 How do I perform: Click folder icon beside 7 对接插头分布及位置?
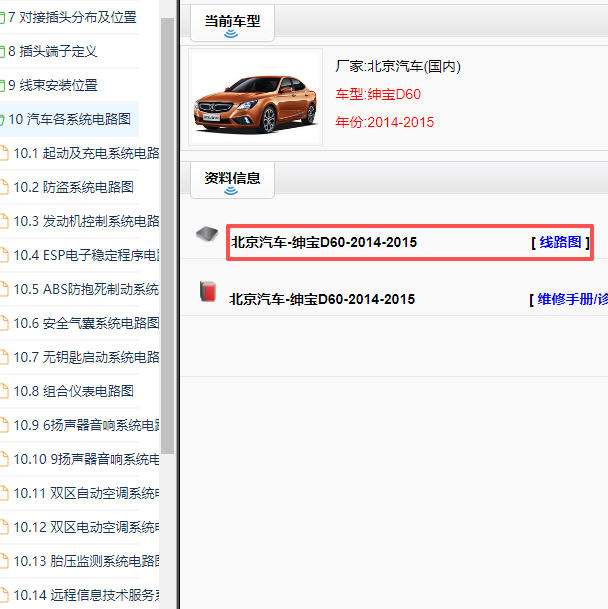point(2,17)
